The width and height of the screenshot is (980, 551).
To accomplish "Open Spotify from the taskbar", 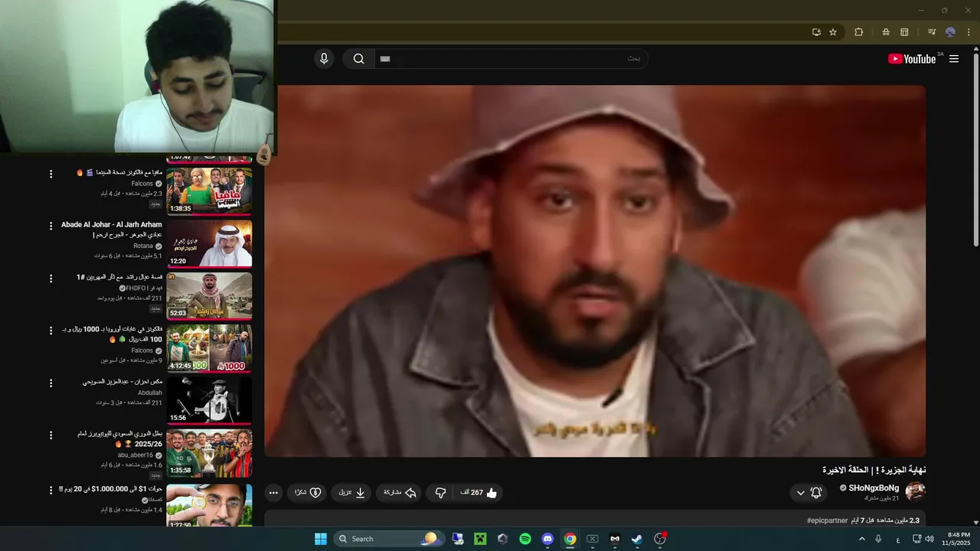I will tap(525, 539).
